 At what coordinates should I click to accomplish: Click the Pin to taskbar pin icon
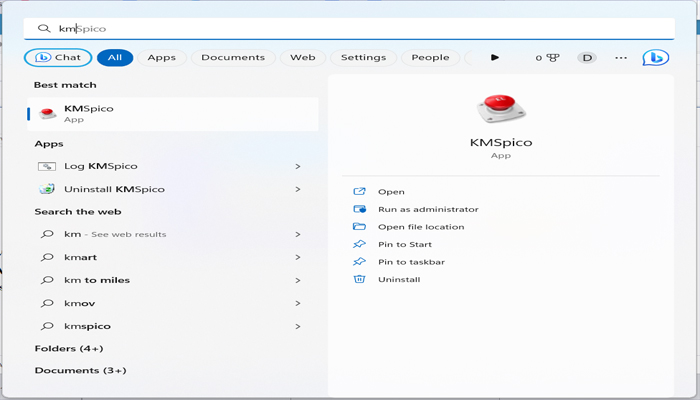click(x=360, y=262)
